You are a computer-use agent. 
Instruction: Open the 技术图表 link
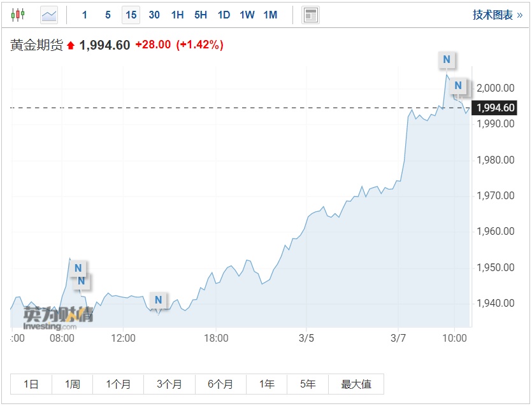click(497, 15)
